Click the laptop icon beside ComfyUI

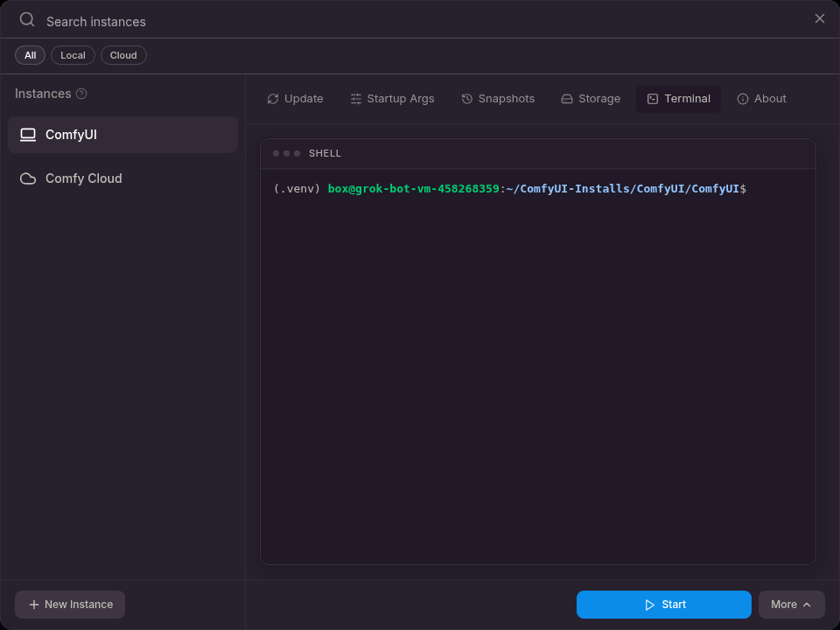[x=28, y=135]
